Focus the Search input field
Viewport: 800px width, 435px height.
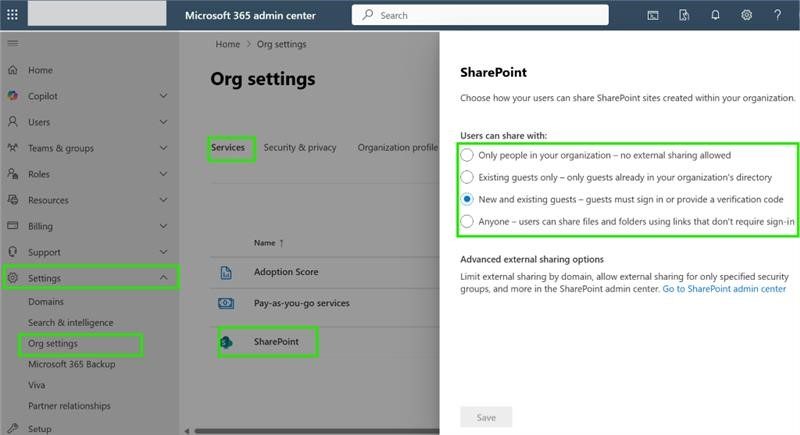pyautogui.click(x=480, y=15)
